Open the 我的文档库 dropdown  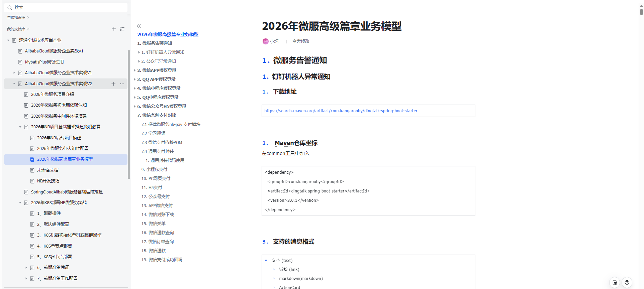(x=18, y=29)
